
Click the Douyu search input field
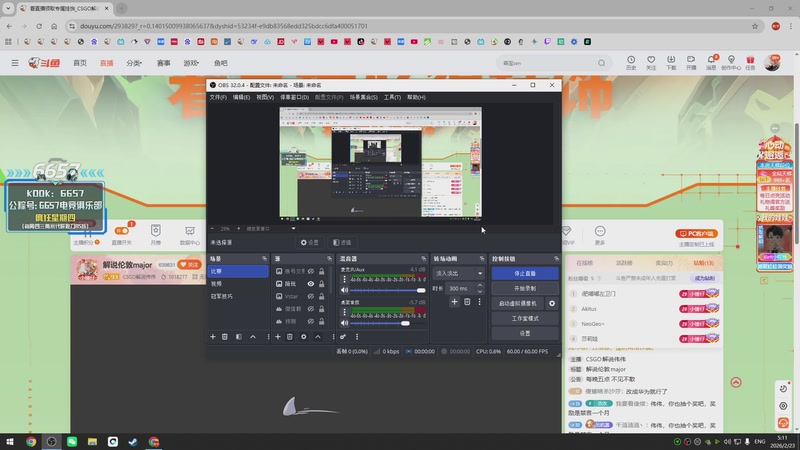click(x=546, y=63)
